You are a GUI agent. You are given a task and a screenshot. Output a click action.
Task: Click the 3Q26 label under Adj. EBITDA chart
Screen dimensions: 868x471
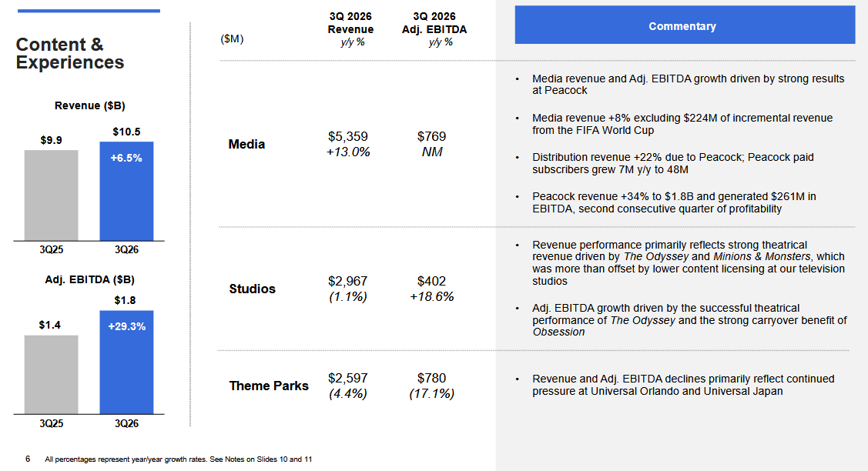coord(126,423)
